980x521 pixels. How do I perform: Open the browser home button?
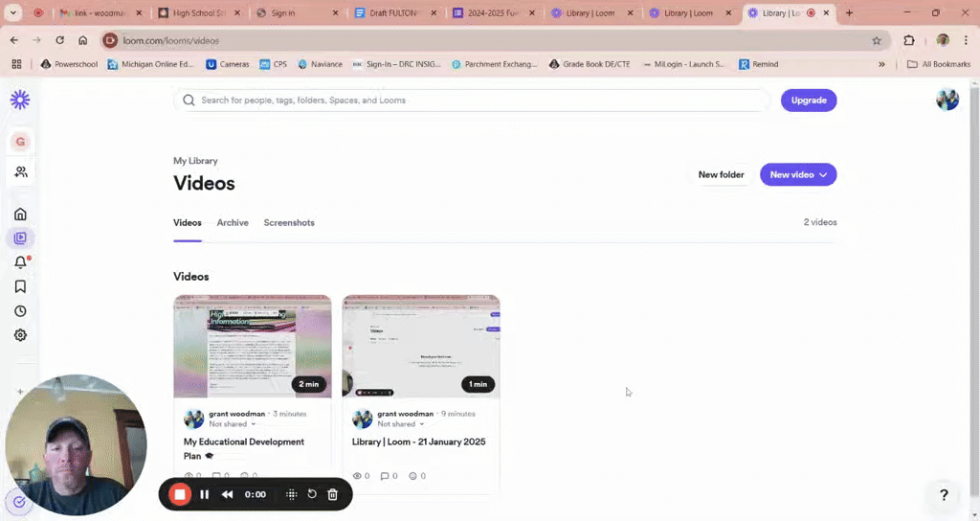[x=82, y=40]
